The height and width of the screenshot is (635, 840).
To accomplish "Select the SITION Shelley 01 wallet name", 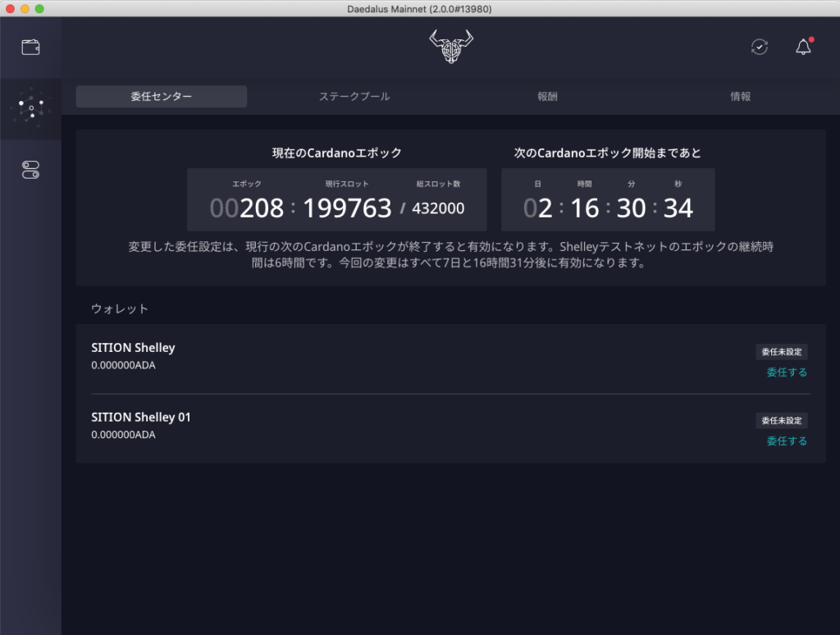I will tap(141, 417).
